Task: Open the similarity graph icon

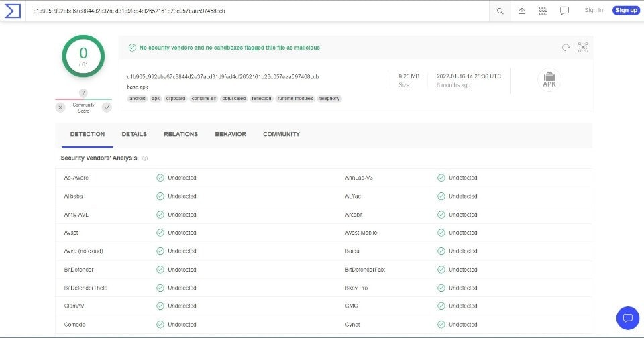Action: coord(583,47)
